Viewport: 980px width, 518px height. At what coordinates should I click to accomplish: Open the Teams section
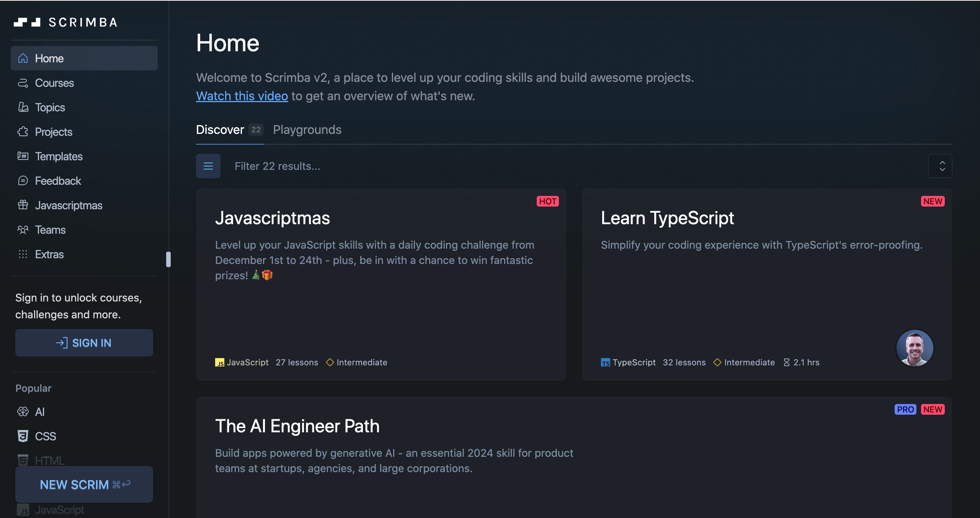50,230
